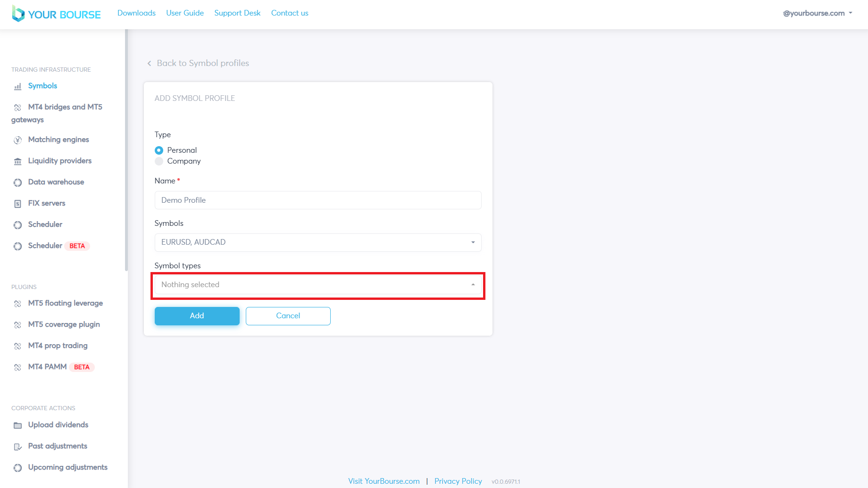Click the Upload dividends folder icon
The height and width of the screenshot is (488, 868).
[17, 425]
